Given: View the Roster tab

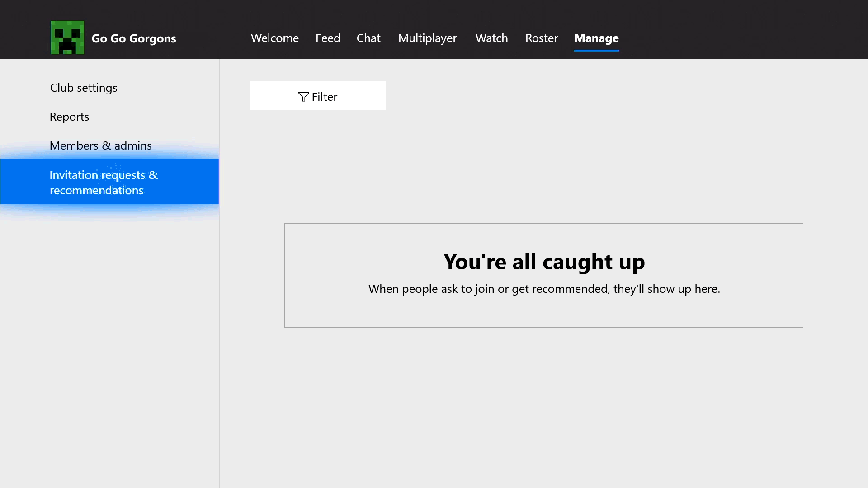Looking at the screenshot, I should click(x=541, y=38).
